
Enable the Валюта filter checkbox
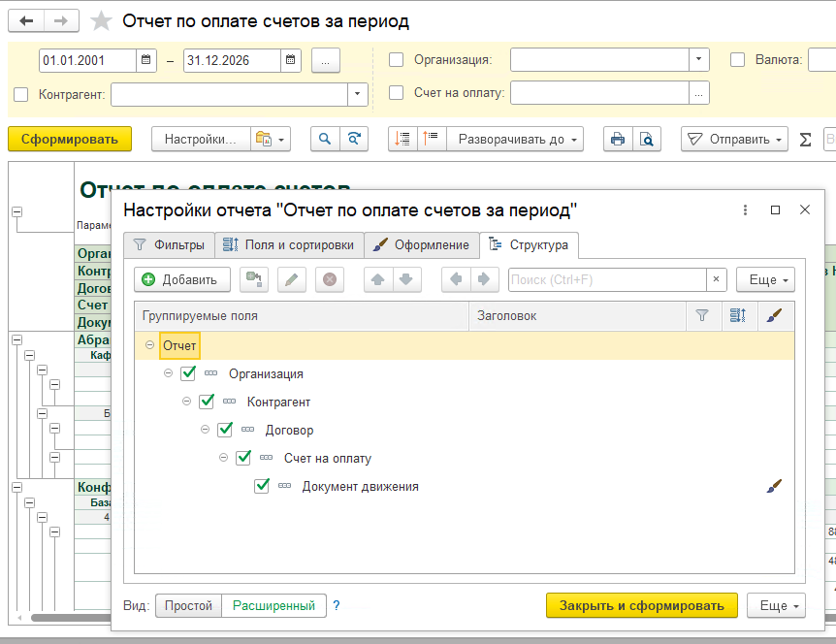(x=737, y=60)
